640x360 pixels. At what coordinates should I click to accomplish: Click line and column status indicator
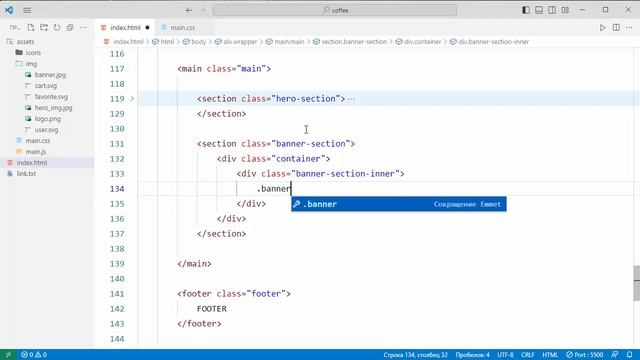416,355
